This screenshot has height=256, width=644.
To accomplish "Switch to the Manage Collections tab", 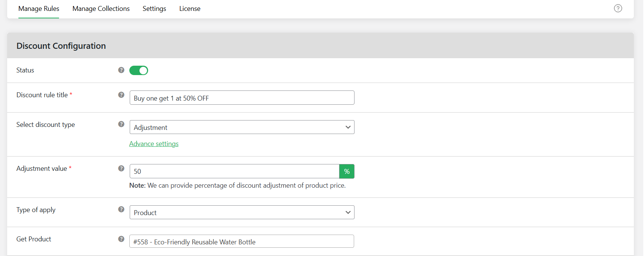I will (x=101, y=9).
